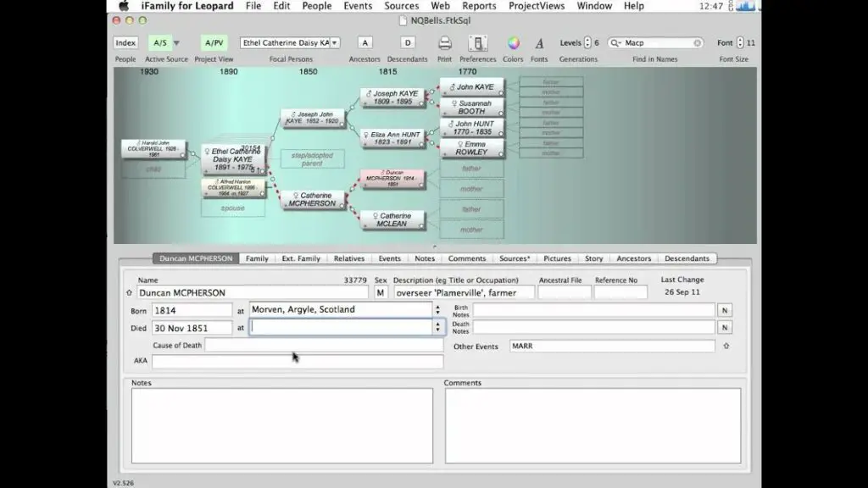
Task: Adjust the Levels stepper
Action: pyautogui.click(x=587, y=42)
